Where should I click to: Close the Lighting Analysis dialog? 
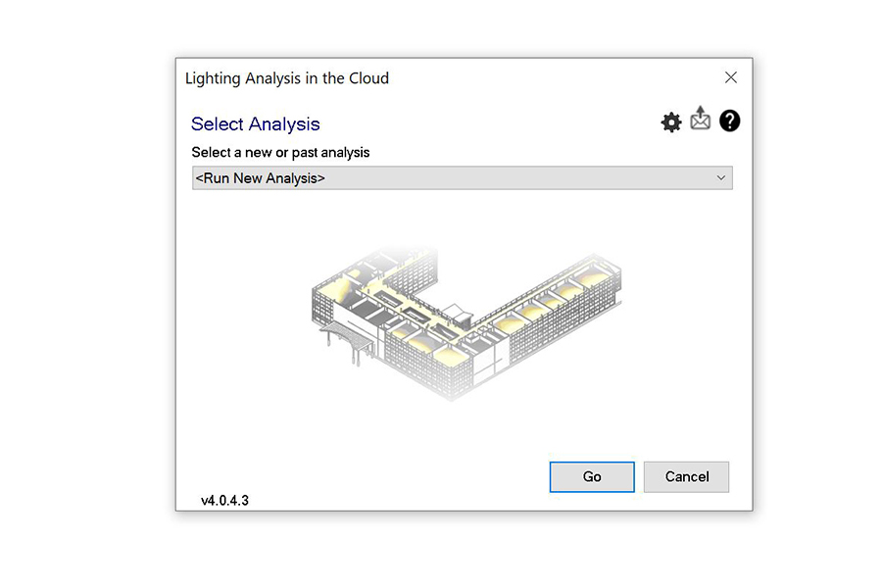[730, 77]
